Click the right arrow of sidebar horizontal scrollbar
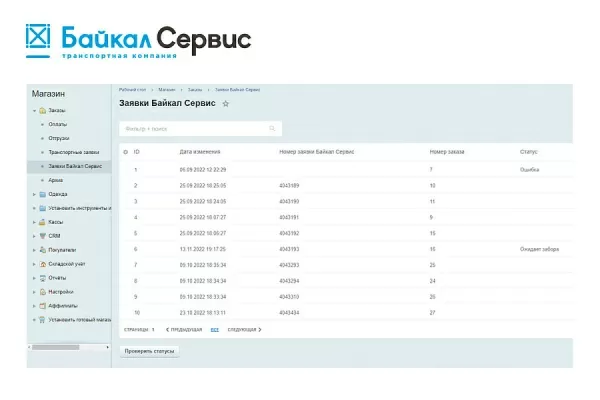 (x=108, y=347)
